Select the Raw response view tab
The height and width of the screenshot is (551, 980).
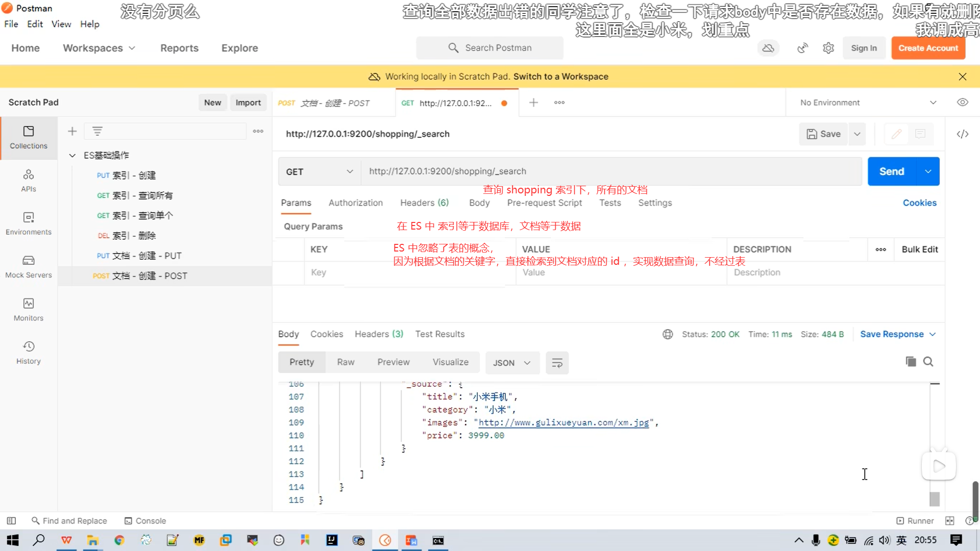pos(346,362)
